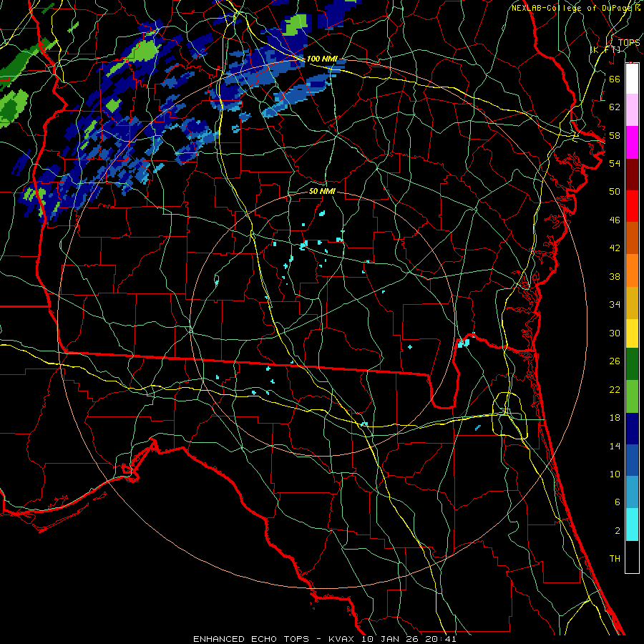
Task: Click the 'TOPS' legend title
Action: 629,42
